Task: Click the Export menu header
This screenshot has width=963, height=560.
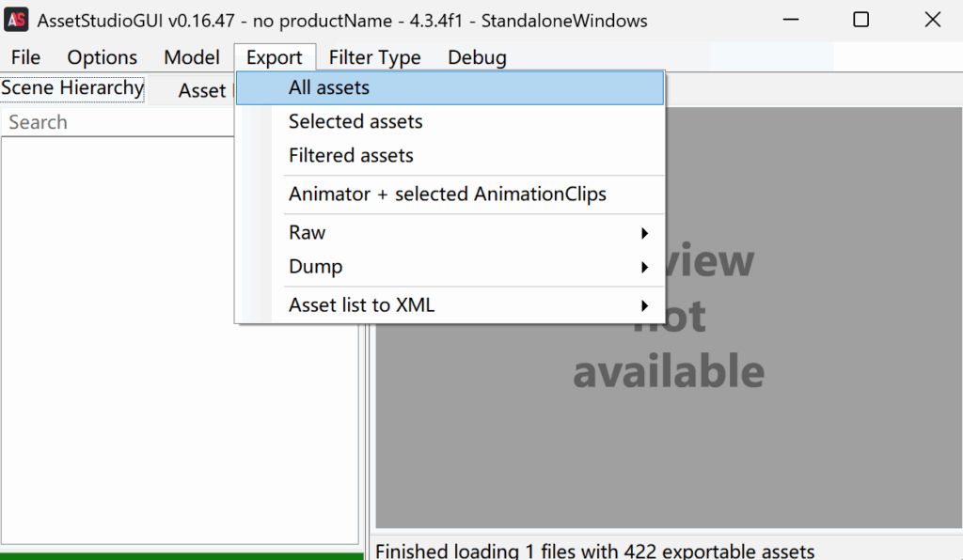Action: coord(275,57)
